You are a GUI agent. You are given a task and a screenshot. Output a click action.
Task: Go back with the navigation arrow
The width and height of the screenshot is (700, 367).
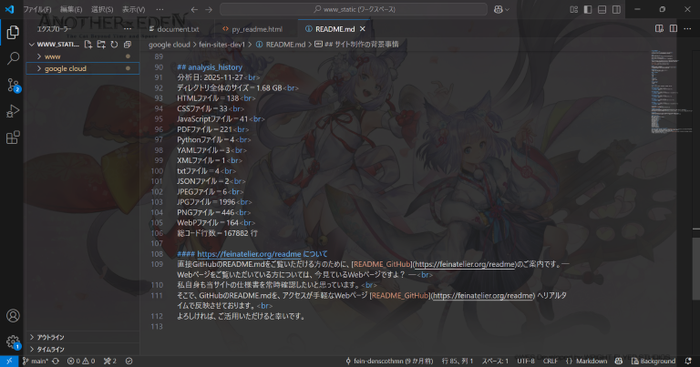pos(194,9)
